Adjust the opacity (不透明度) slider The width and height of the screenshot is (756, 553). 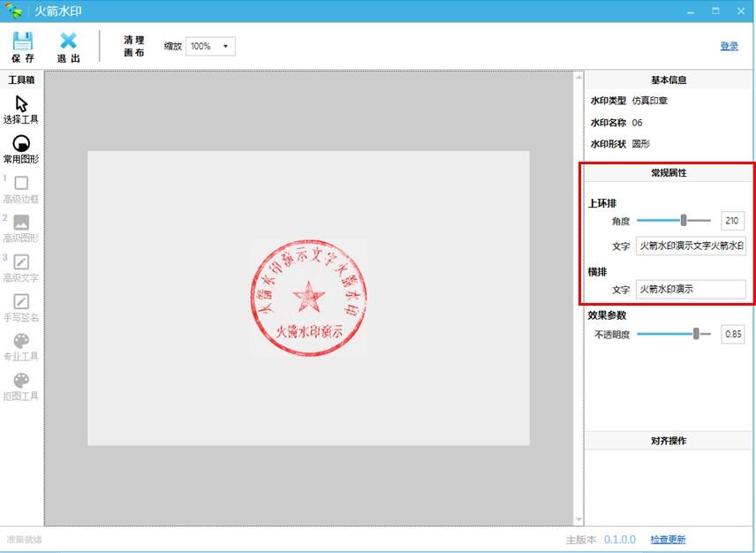(x=696, y=334)
